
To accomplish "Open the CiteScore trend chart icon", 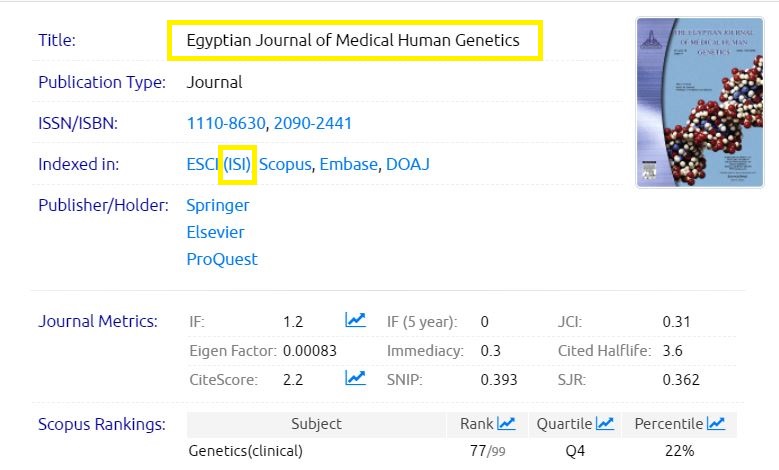I will 355,378.
